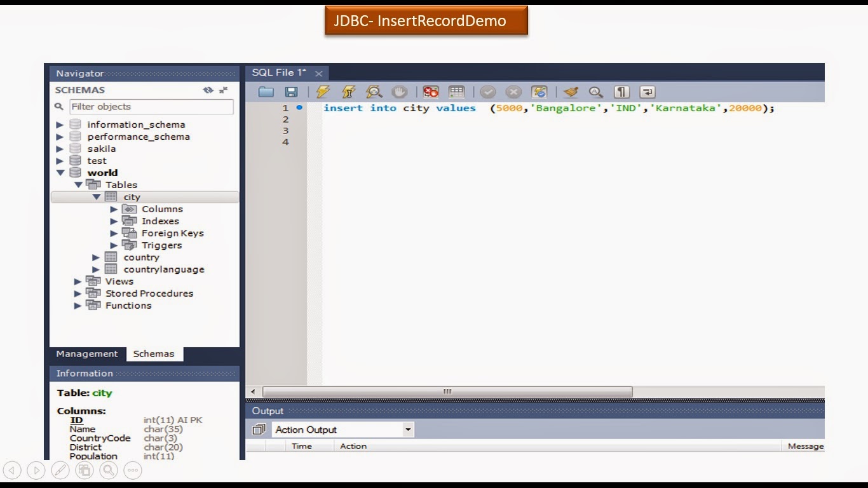The height and width of the screenshot is (488, 868).
Task: Toggle word wrapping in the editor
Action: pos(646,91)
